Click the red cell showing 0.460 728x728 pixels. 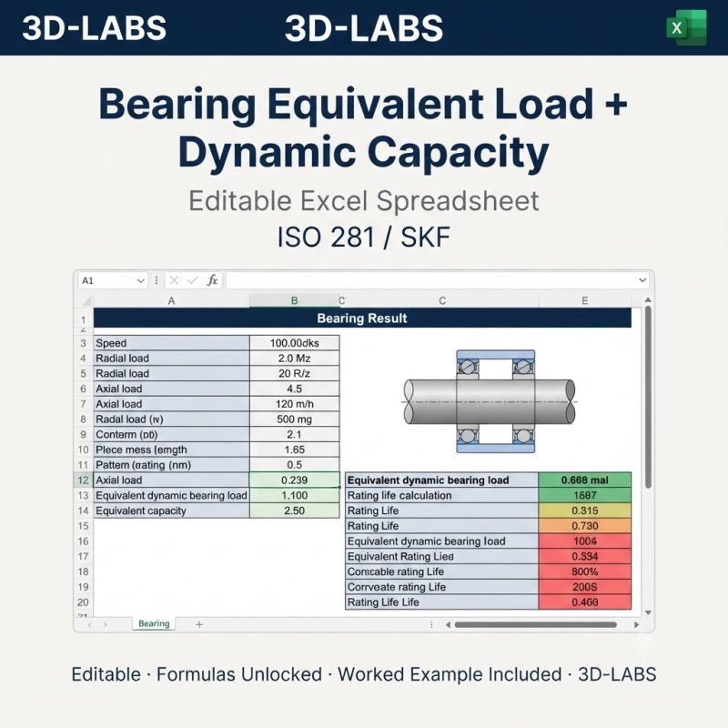pyautogui.click(x=585, y=602)
